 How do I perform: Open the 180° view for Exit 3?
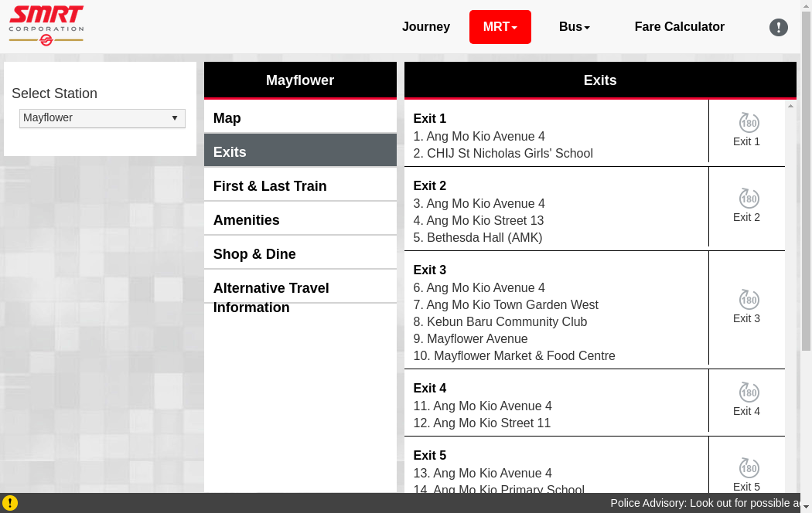(747, 307)
